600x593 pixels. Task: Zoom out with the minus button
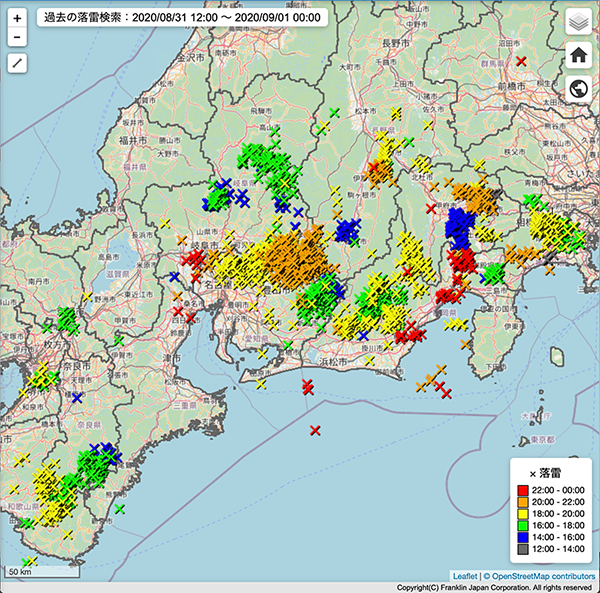click(x=17, y=38)
